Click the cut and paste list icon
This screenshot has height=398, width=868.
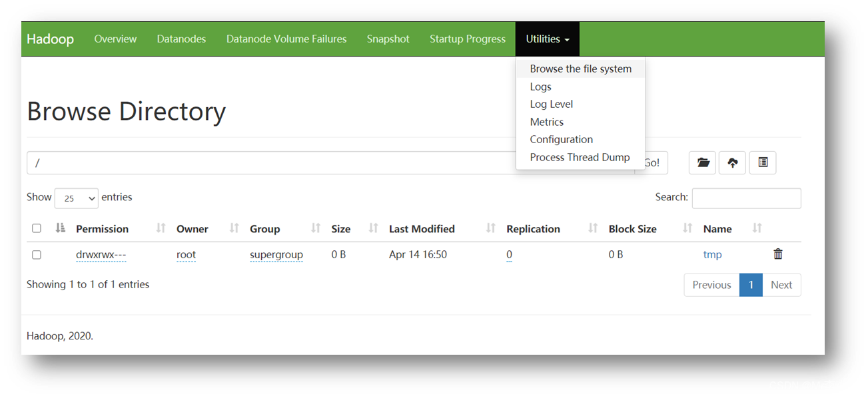[763, 162]
